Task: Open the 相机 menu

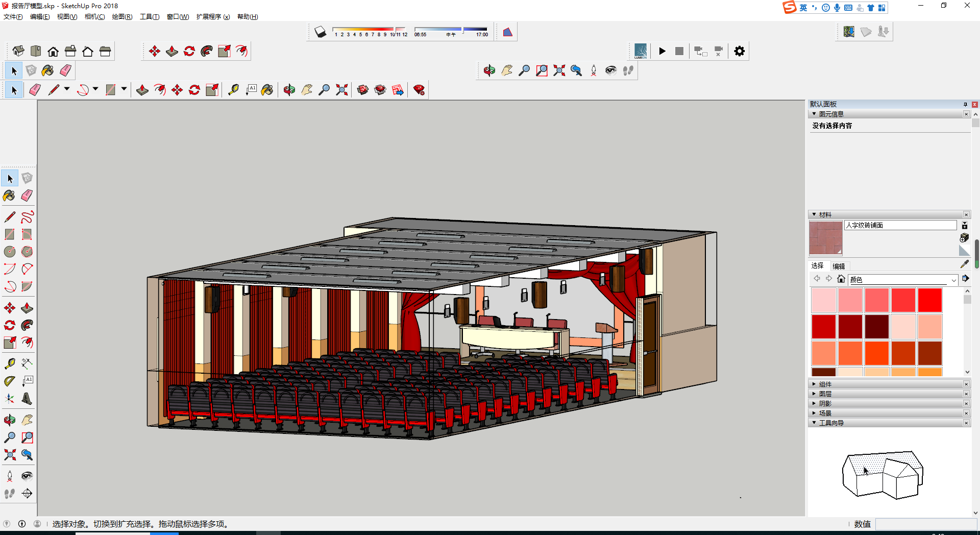Action: click(x=94, y=17)
